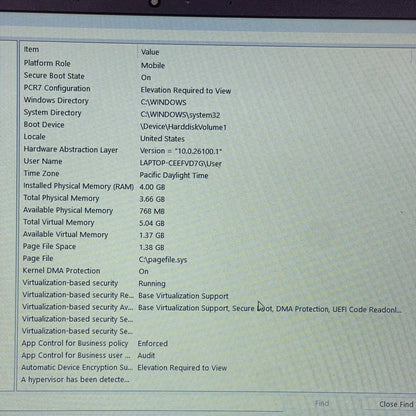
Task: Click the Find button
Action: click(x=322, y=403)
